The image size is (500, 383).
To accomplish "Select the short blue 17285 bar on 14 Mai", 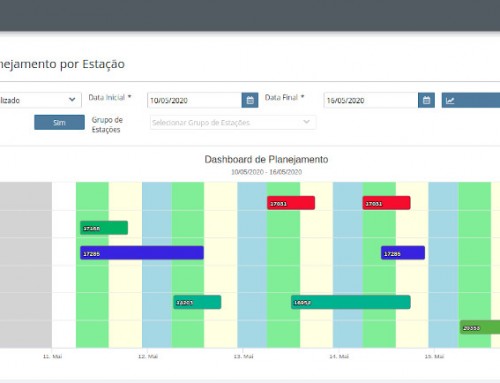I will (x=403, y=253).
